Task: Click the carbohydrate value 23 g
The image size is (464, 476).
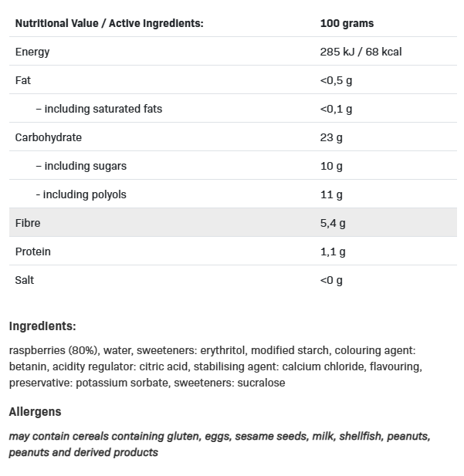Action: 331,137
